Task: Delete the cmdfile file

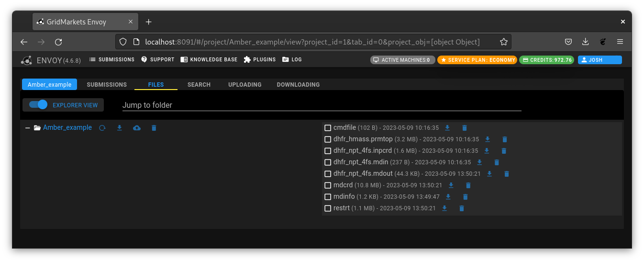Action: coord(465,128)
